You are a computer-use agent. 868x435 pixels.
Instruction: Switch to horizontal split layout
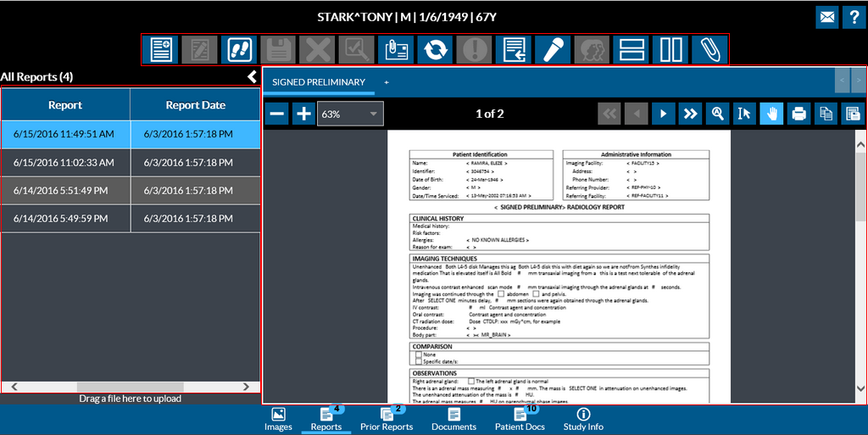631,50
